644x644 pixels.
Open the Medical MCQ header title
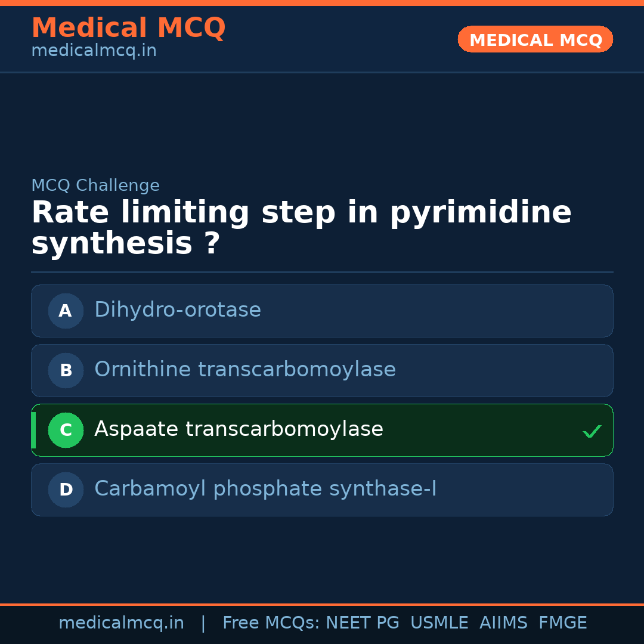tap(128, 27)
